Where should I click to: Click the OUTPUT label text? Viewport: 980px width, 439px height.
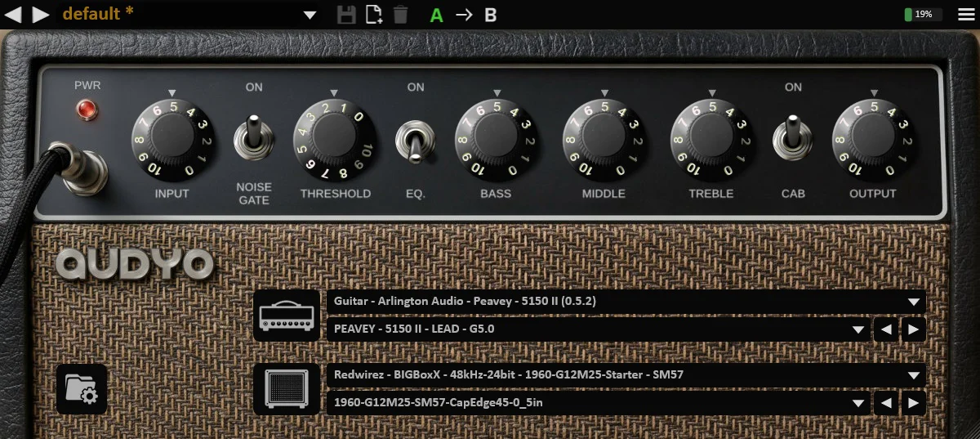point(873,194)
